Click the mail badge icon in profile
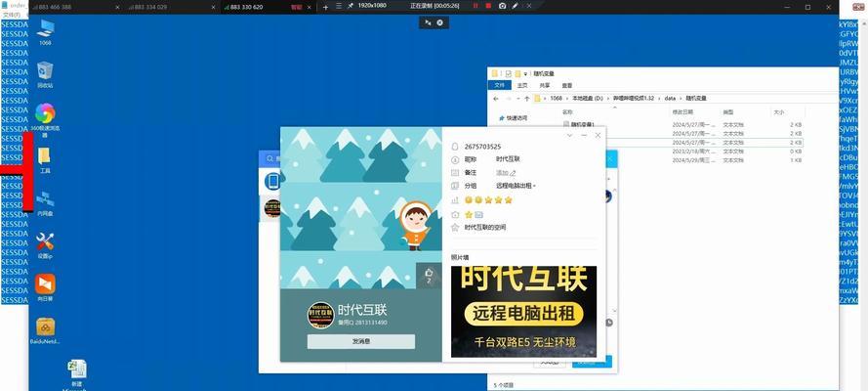Viewport: 868px width, 391px height. (478, 214)
